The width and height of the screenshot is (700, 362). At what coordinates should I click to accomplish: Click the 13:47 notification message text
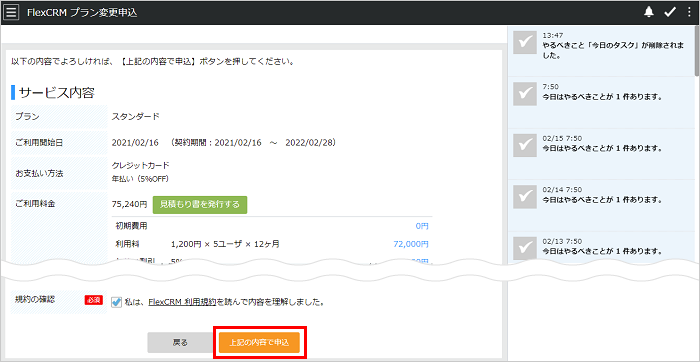613,51
